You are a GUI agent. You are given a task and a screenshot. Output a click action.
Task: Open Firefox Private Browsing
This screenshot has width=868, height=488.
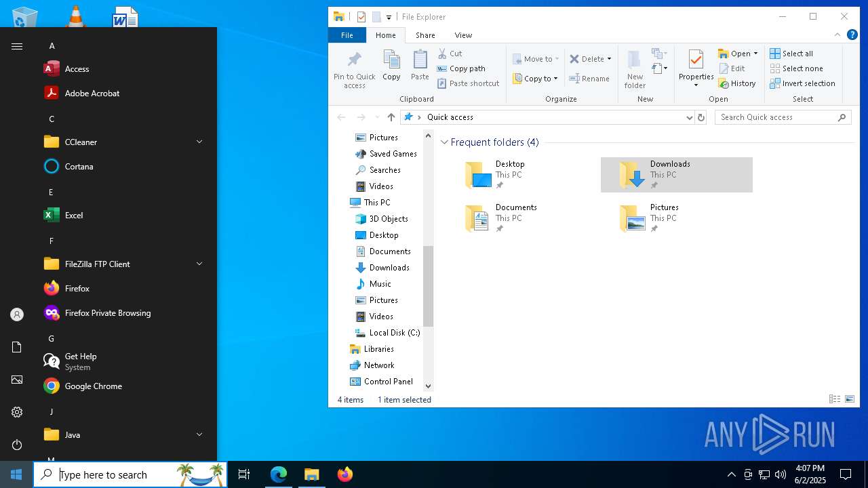tap(125, 313)
